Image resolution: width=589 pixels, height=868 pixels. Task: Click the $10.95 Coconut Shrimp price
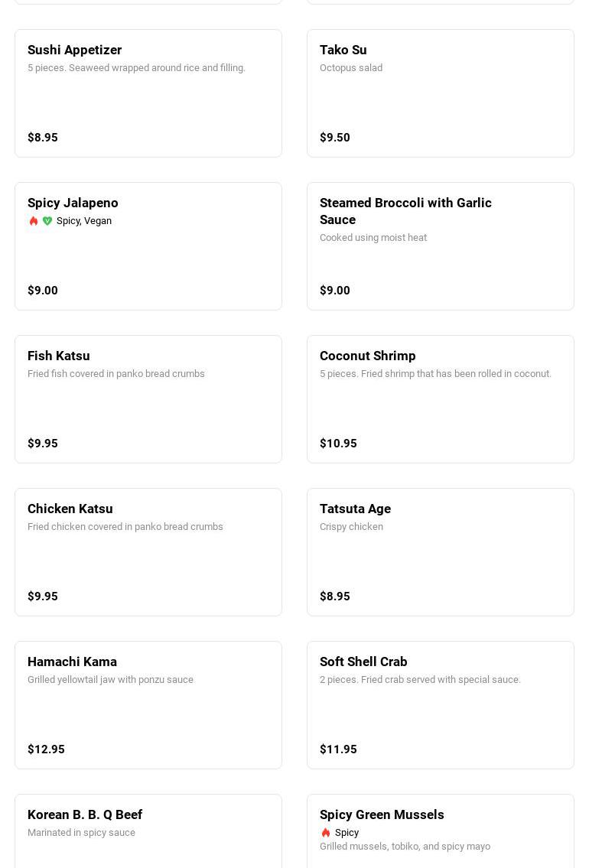pyautogui.click(x=338, y=444)
